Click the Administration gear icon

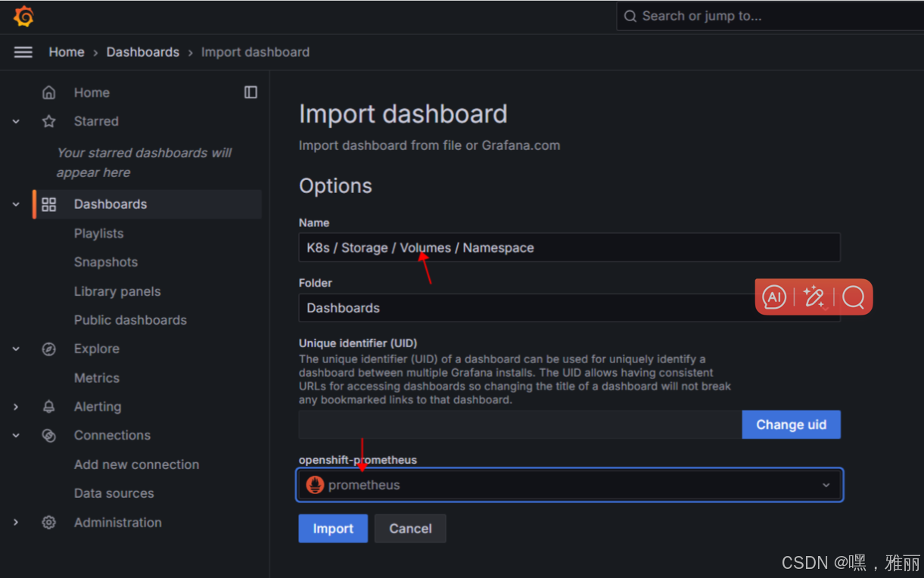[49, 522]
